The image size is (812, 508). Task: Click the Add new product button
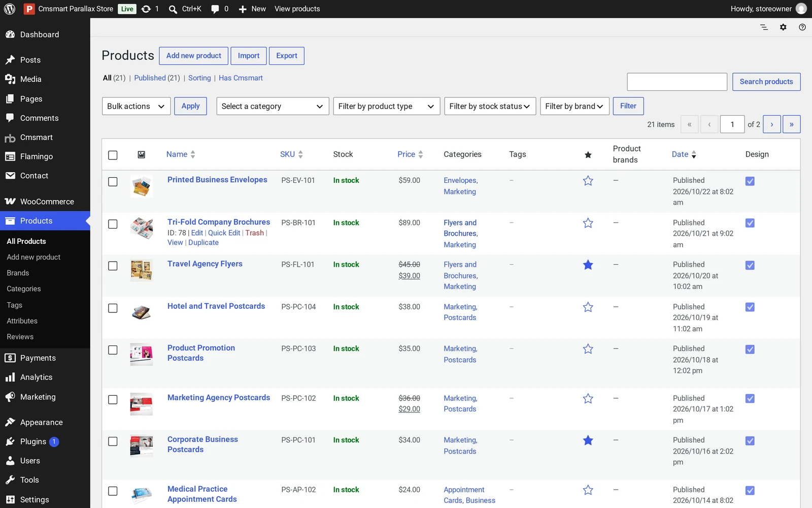194,56
